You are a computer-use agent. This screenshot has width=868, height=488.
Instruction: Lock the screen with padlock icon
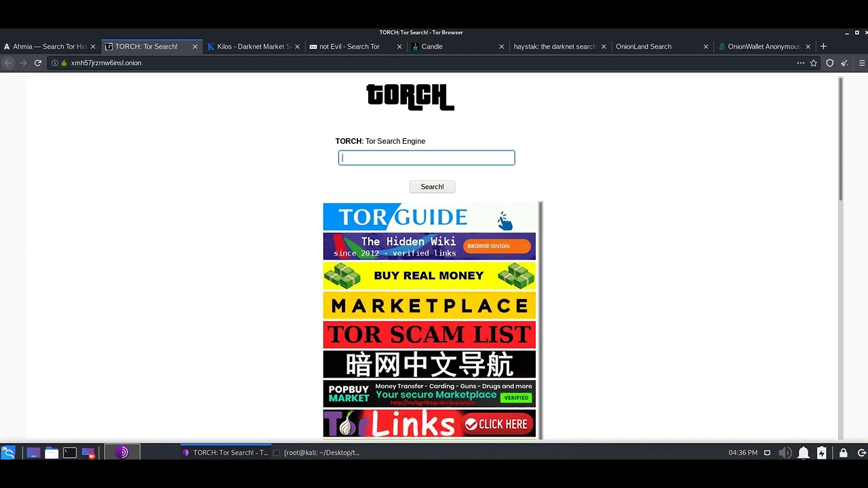tap(843, 453)
